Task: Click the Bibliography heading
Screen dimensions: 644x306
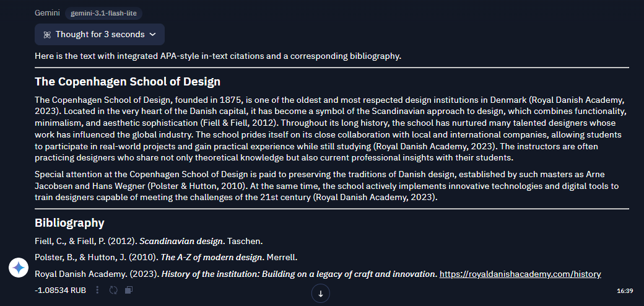Action: [69, 222]
